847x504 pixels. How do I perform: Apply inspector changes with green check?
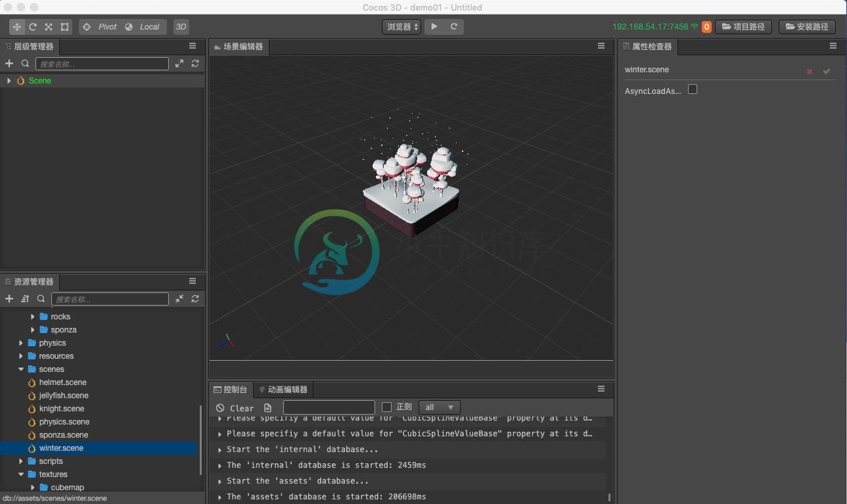[x=827, y=71]
